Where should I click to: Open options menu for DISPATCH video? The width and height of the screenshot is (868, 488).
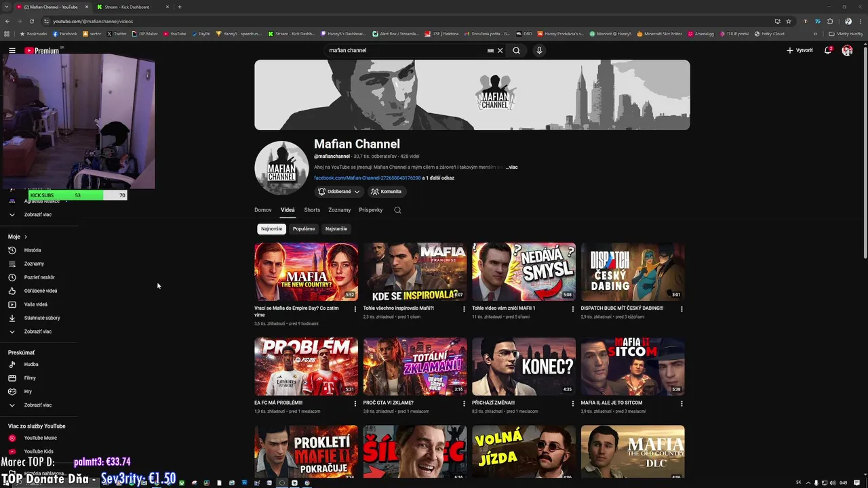(x=682, y=309)
